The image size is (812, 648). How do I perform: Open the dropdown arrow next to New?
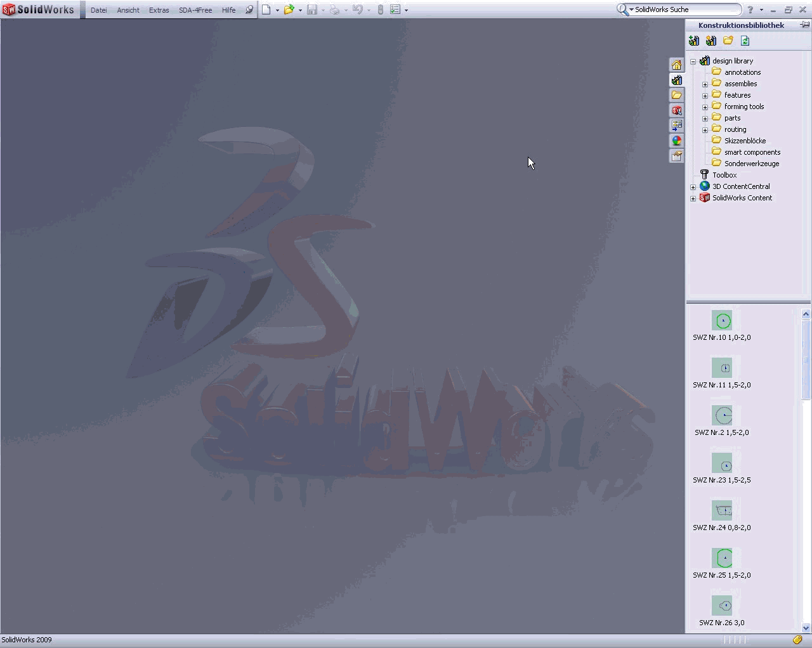point(277,10)
